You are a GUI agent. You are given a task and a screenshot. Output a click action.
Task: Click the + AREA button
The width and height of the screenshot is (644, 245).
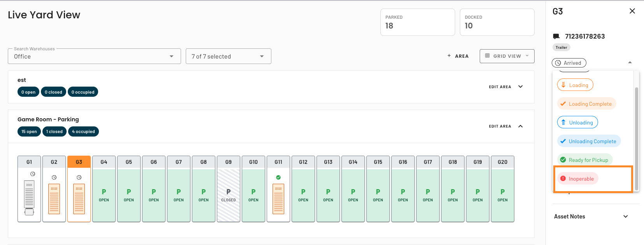pos(458,56)
